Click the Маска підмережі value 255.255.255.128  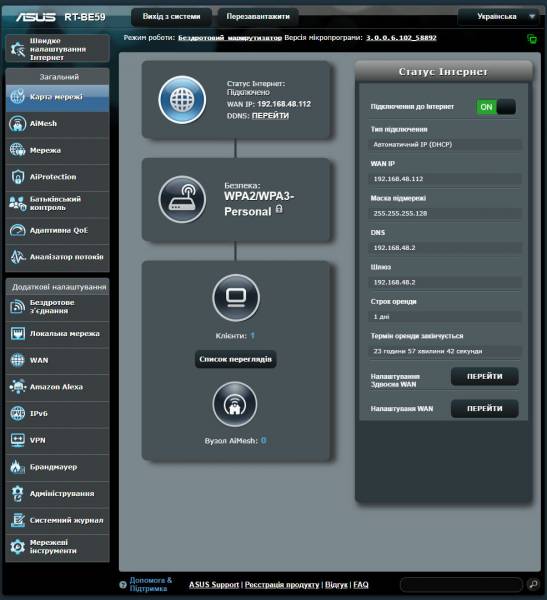click(445, 214)
